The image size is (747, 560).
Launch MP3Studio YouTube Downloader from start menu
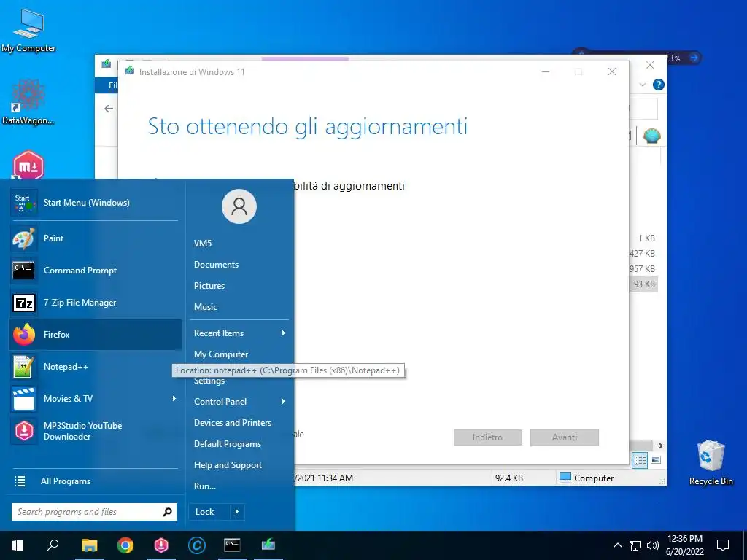(96, 431)
